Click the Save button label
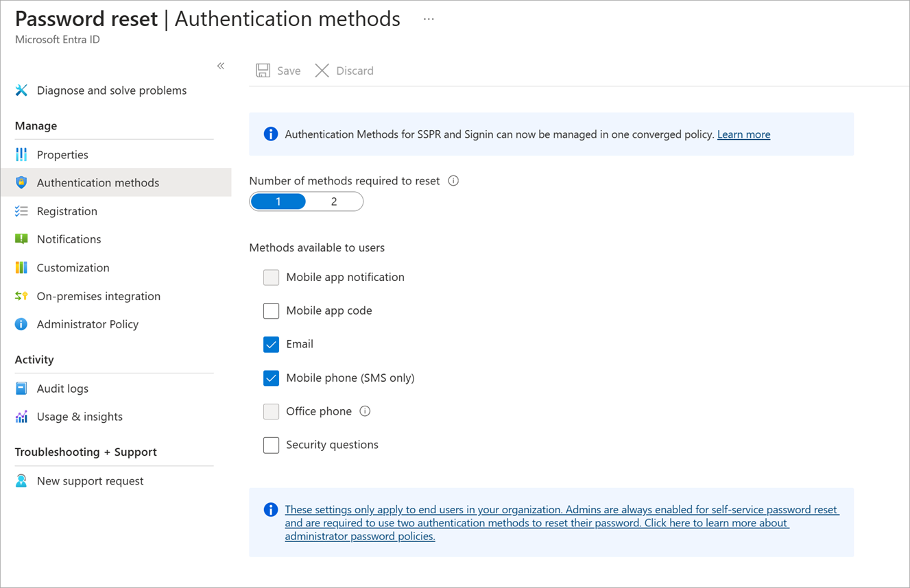Image resolution: width=910 pixels, height=588 pixels. point(289,71)
